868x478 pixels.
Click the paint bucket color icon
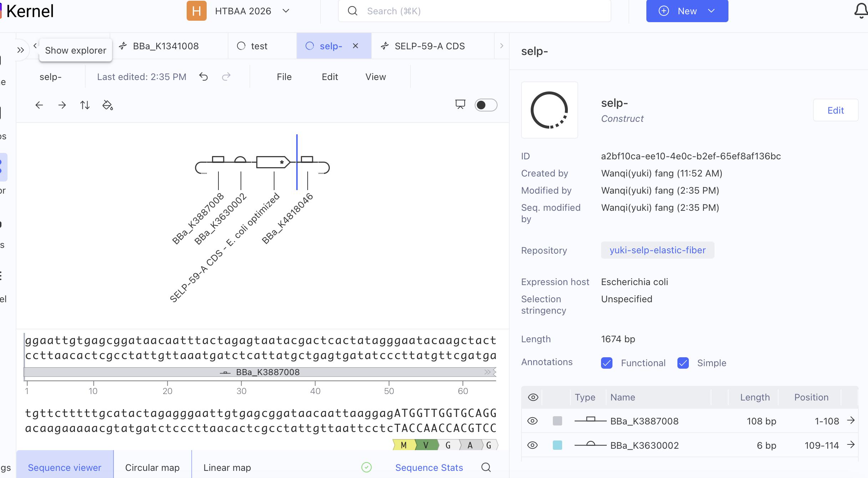click(108, 105)
